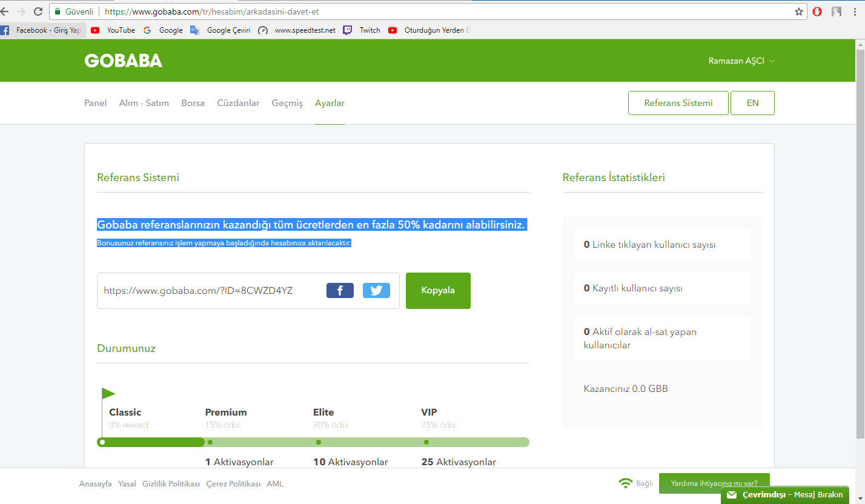Click the Classic tier label
Screen dimensions: 865x504
(x=125, y=413)
